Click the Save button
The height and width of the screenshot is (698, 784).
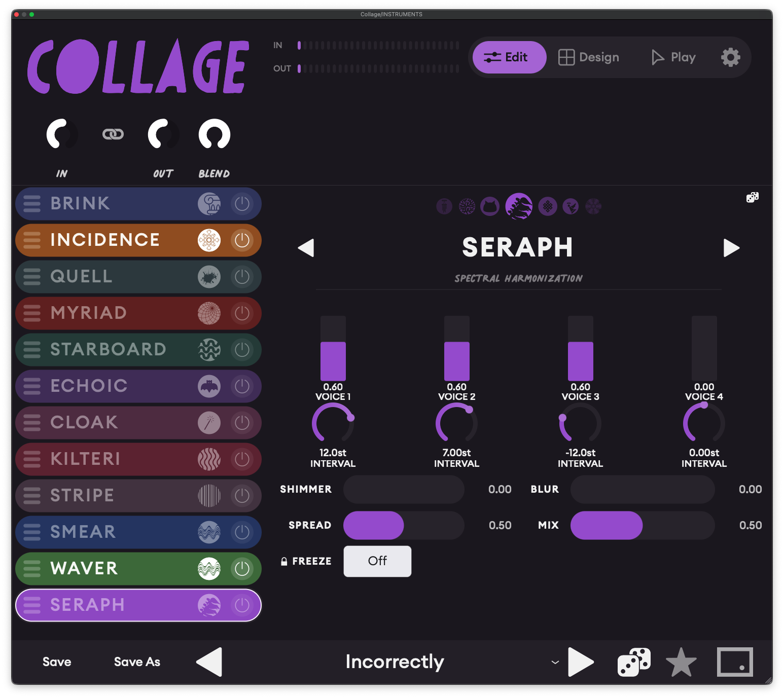point(57,662)
